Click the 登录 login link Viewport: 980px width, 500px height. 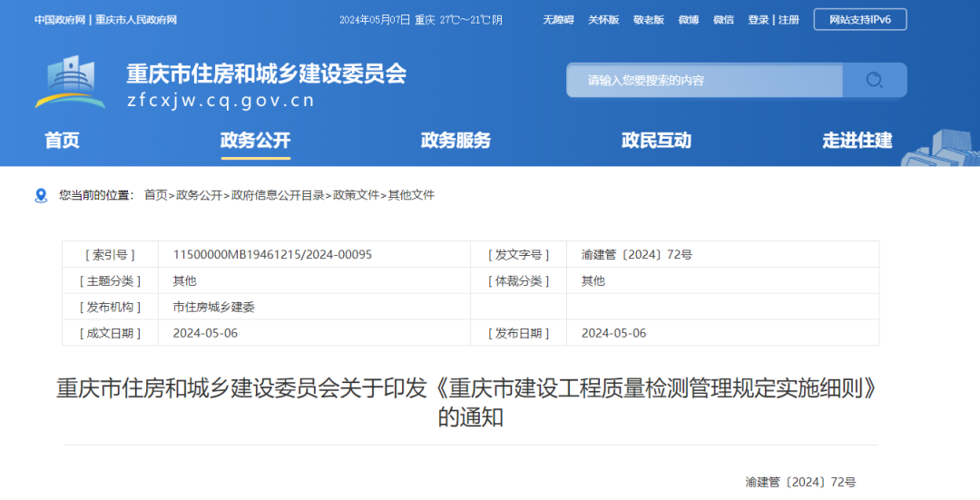click(x=758, y=20)
